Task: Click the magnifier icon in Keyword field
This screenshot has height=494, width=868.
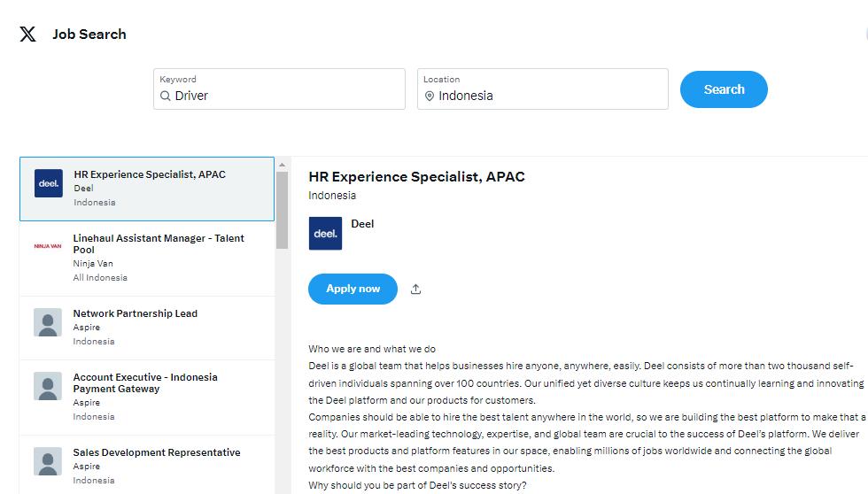Action: pos(165,96)
